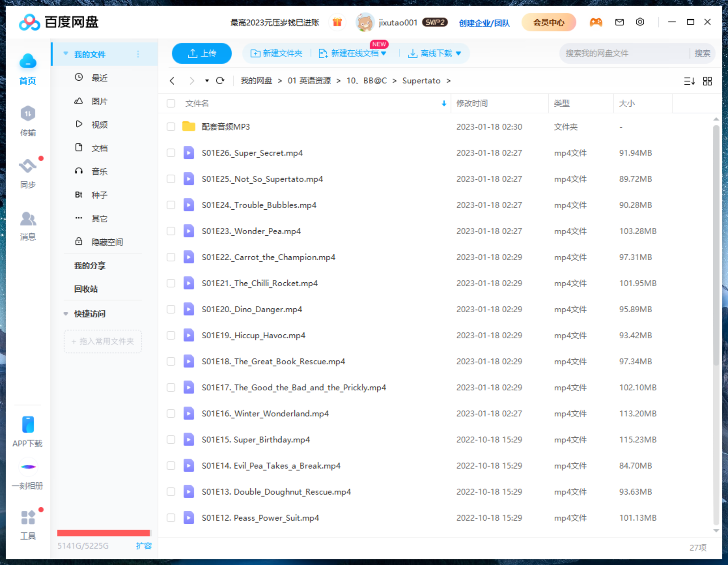This screenshot has height=565, width=728.
Task: Open the 一刻相册 album icon
Action: click(28, 467)
